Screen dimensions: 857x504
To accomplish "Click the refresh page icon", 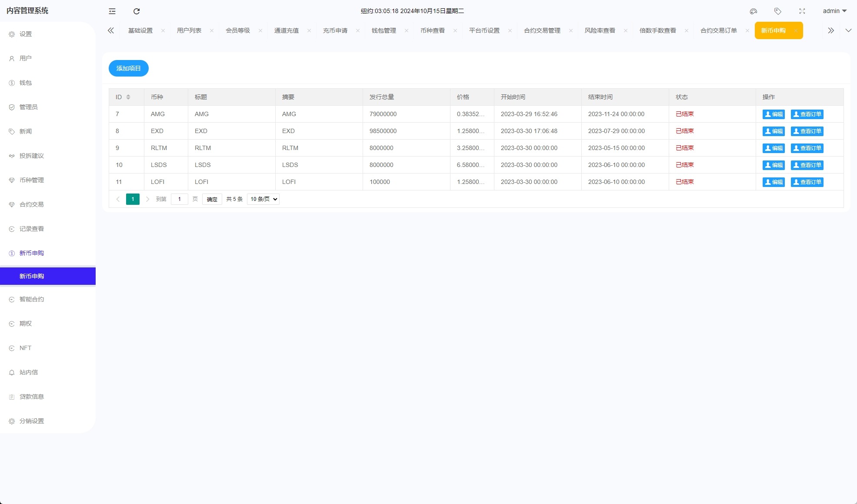I will [137, 11].
